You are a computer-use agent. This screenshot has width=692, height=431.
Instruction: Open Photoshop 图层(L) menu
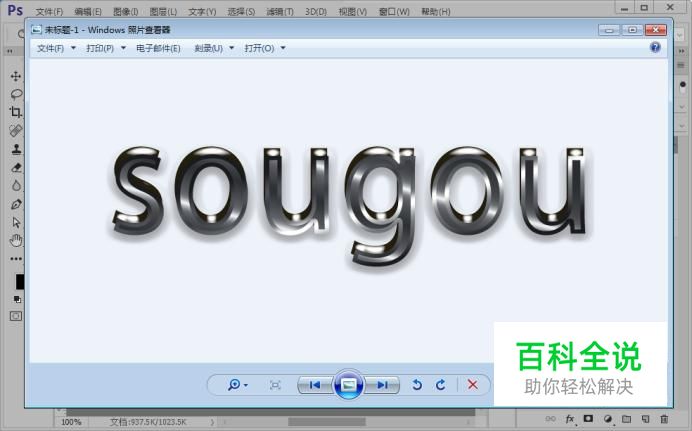click(163, 12)
